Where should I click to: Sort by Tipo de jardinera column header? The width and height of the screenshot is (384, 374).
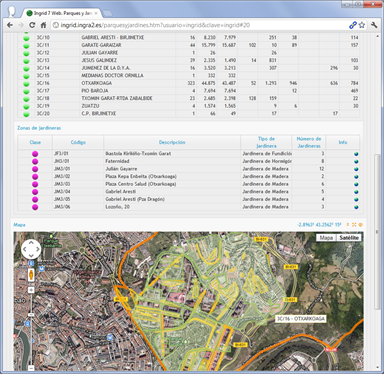click(266, 142)
